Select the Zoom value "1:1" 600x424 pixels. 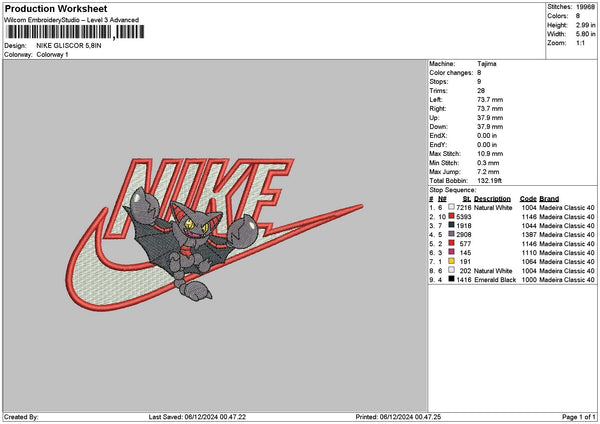coord(580,43)
